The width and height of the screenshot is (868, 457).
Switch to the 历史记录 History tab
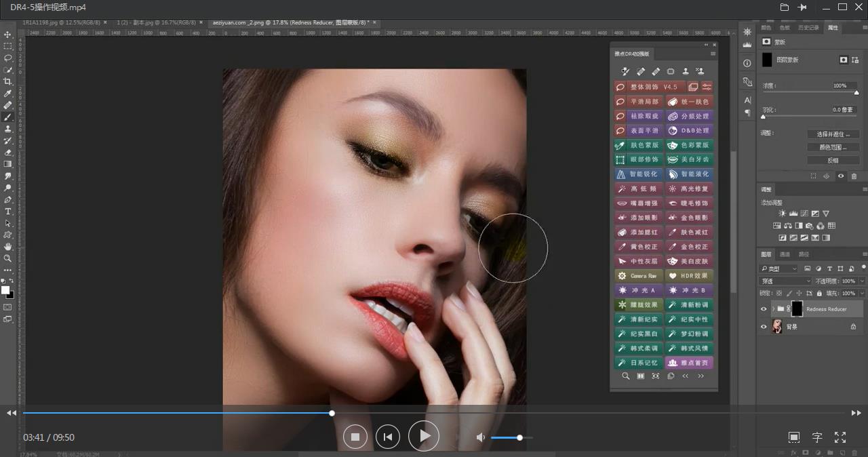tap(808, 28)
